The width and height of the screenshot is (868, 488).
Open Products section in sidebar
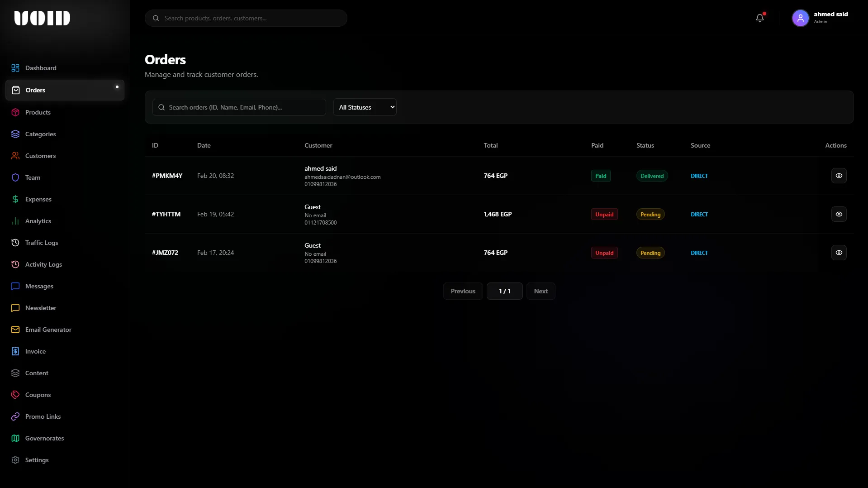coord(65,112)
